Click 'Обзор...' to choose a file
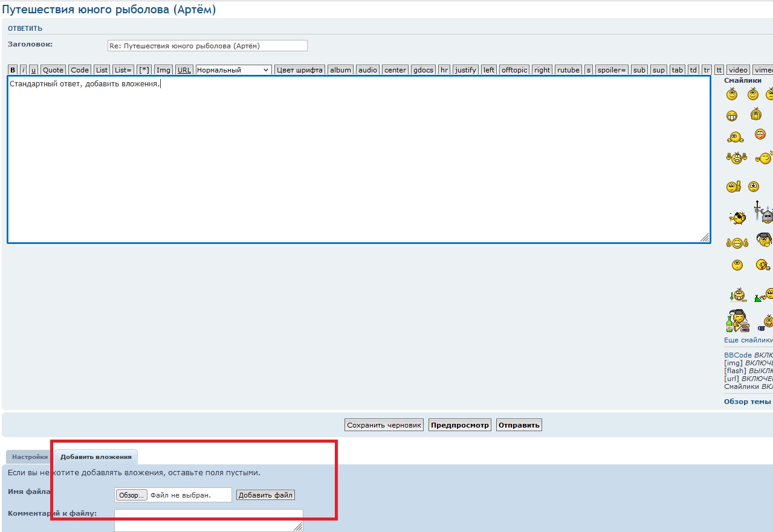The image size is (773, 532). 131,495
